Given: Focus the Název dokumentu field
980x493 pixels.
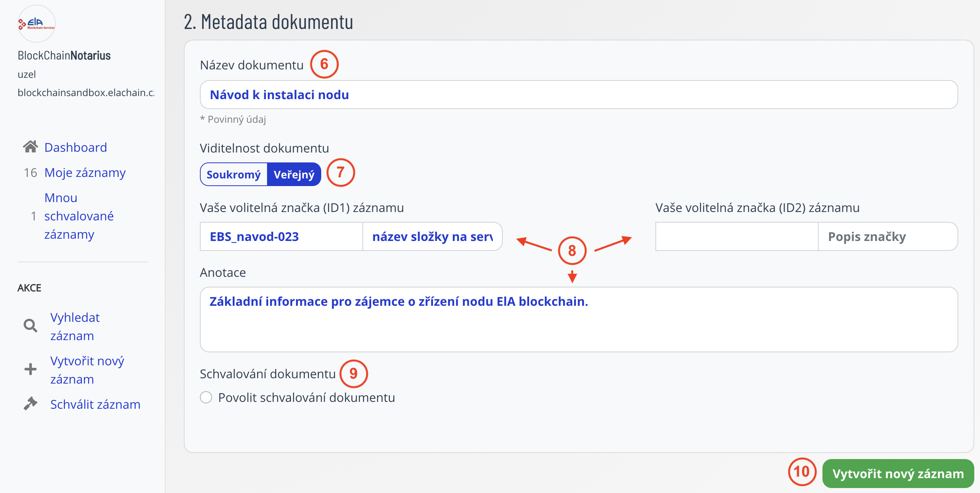Looking at the screenshot, I should 578,95.
